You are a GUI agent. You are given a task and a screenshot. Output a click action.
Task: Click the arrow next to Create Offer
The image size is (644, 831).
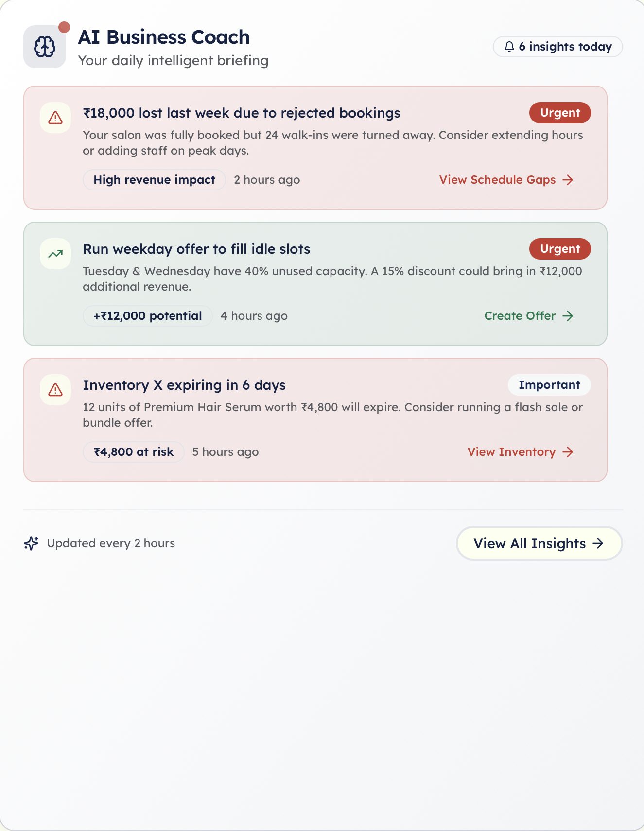(568, 316)
